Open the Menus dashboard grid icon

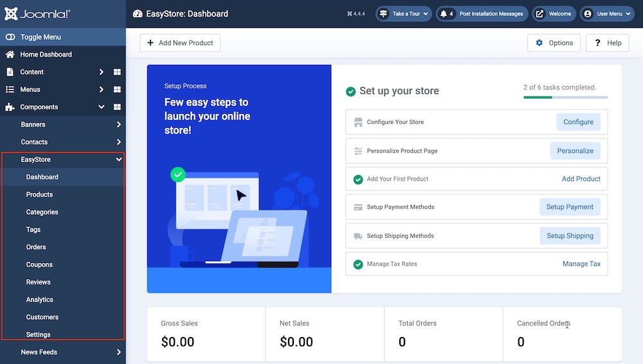[117, 89]
